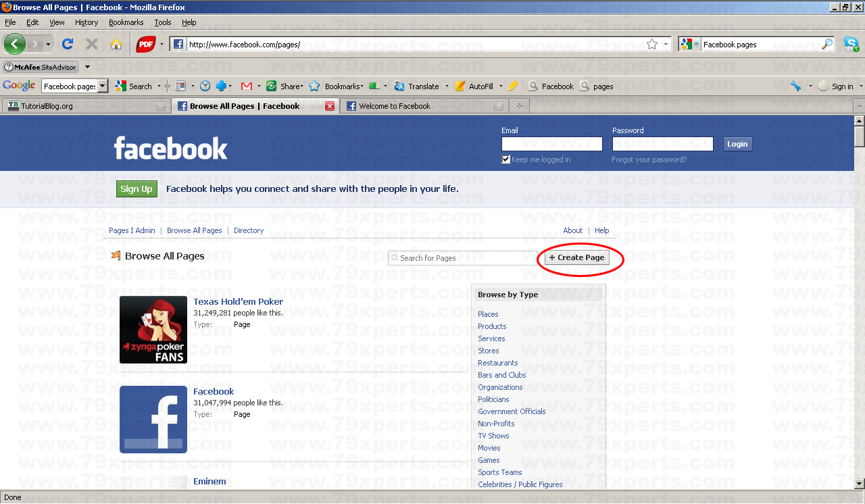Viewport: 865px width, 504px height.
Task: Click the browser Back arrow button
Action: click(x=15, y=44)
